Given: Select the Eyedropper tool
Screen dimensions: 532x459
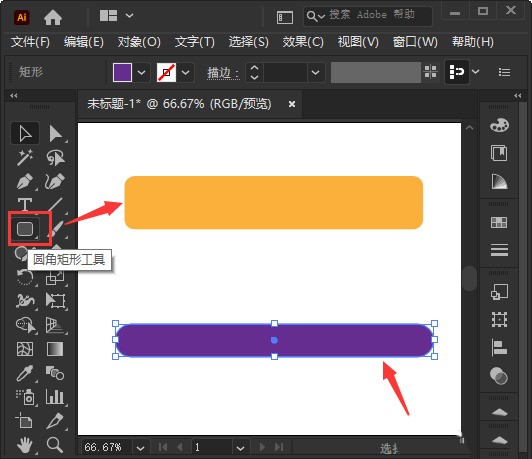Looking at the screenshot, I should point(25,373).
